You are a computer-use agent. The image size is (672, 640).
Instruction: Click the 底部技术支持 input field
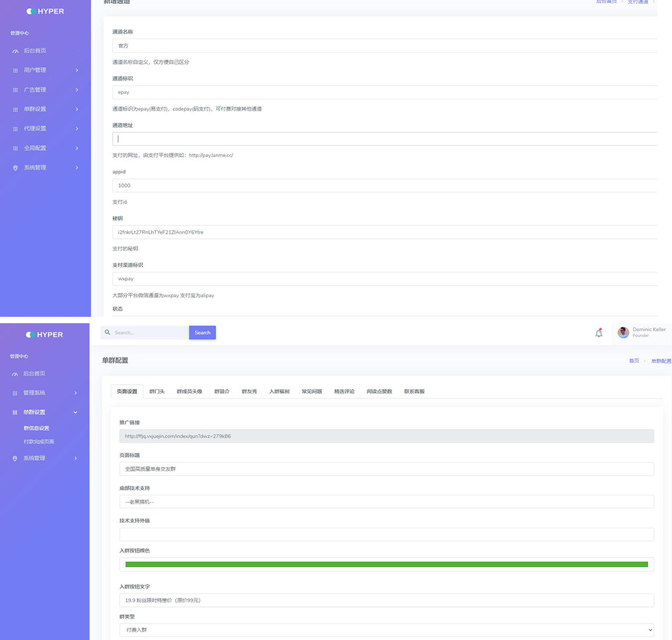[x=387, y=502]
